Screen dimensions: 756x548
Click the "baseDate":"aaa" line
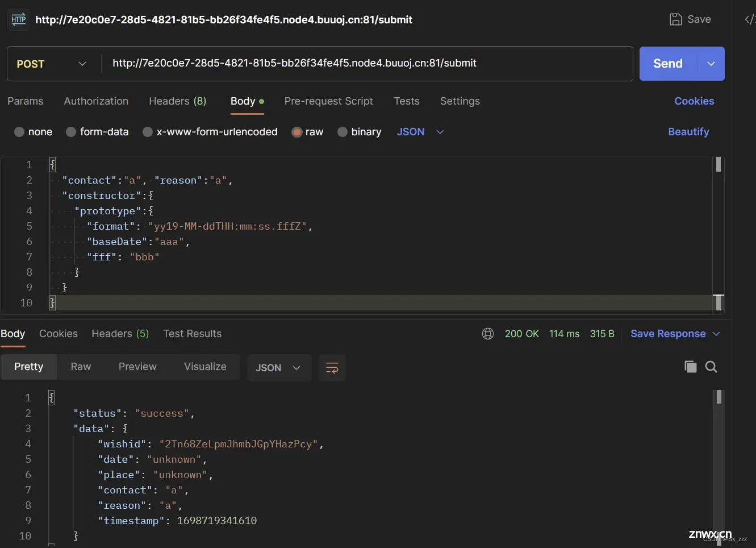(x=138, y=242)
